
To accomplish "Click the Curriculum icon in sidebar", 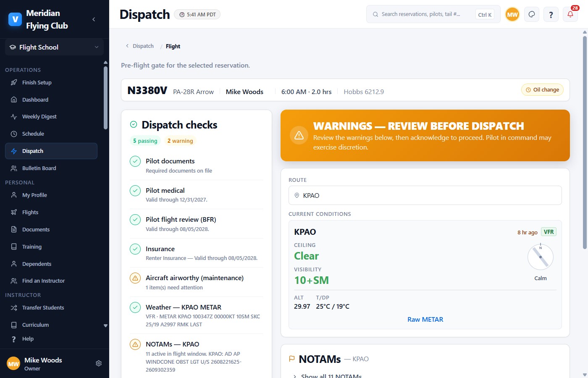I will 14,325.
